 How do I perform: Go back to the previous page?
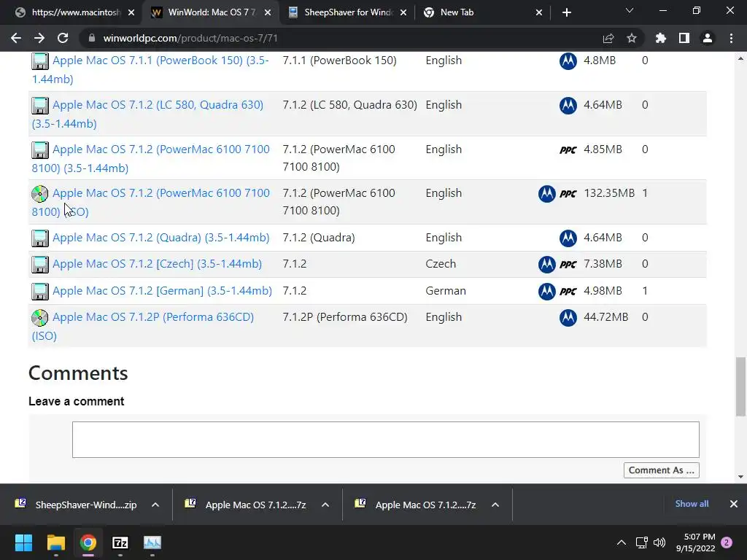(x=16, y=38)
